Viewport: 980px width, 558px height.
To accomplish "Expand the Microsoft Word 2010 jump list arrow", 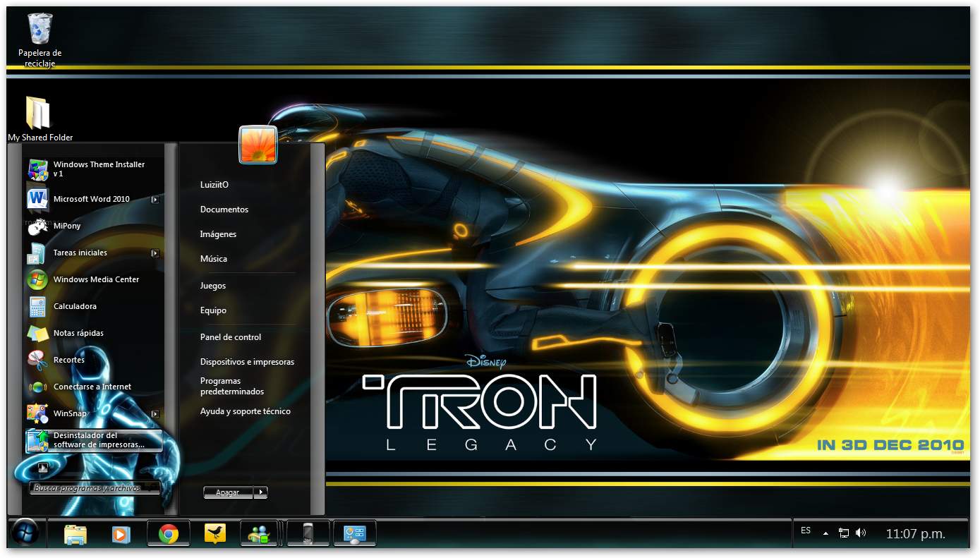I will [x=155, y=200].
